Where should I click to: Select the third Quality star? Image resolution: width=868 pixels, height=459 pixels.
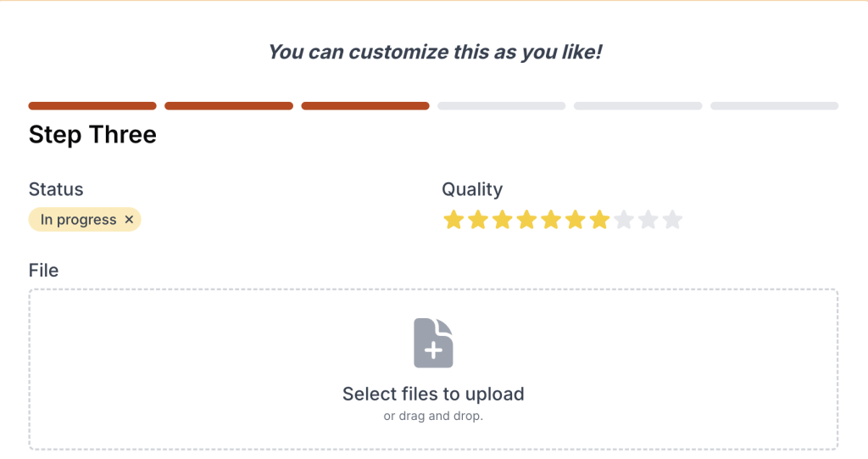(x=503, y=221)
